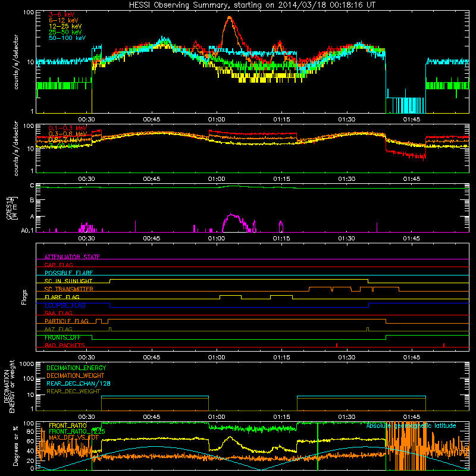This screenshot has width=476, height=476.
Task: Select the BAD_PACKETS flag label
Action: pos(65,345)
